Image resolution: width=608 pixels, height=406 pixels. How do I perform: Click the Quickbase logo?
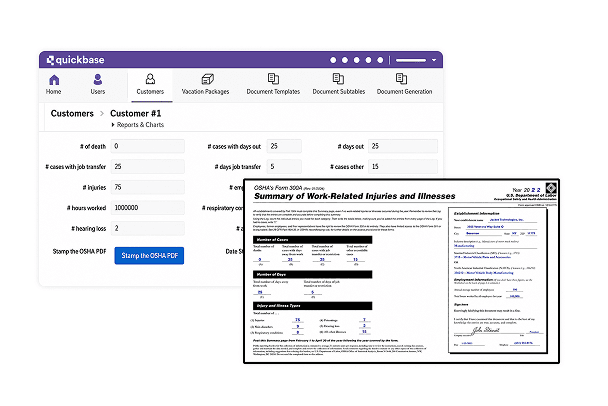click(76, 60)
